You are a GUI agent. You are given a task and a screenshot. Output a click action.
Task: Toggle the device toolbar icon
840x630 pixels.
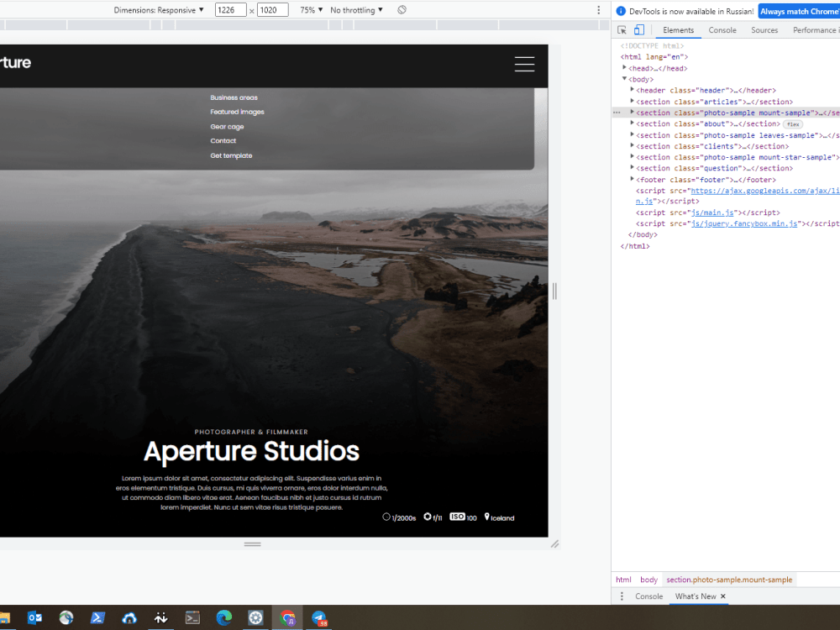(x=639, y=30)
